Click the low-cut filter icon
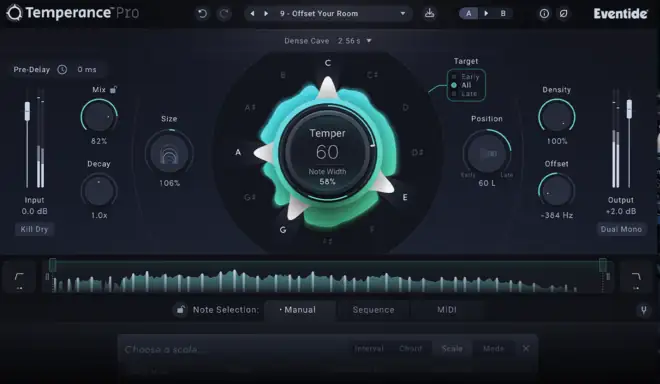The width and height of the screenshot is (660, 384). (19, 277)
